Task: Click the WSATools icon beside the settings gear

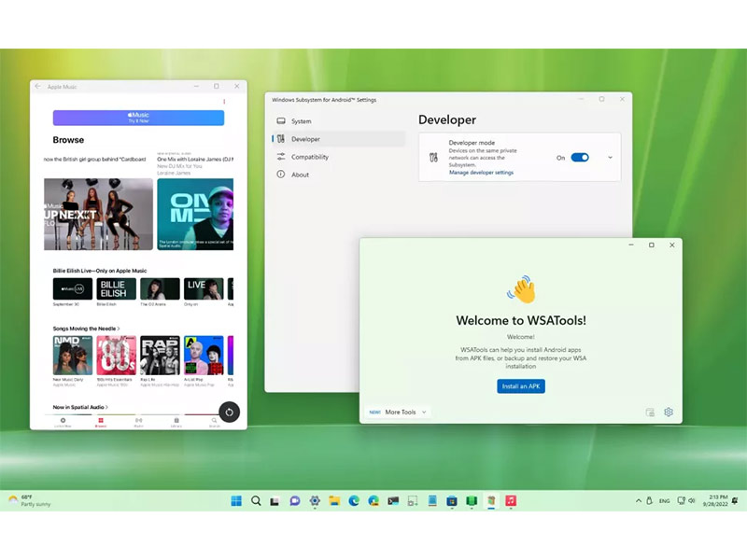Action: coord(650,412)
